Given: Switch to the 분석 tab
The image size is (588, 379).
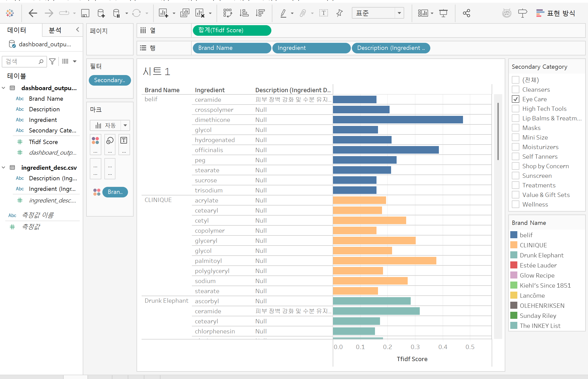Looking at the screenshot, I should [55, 30].
